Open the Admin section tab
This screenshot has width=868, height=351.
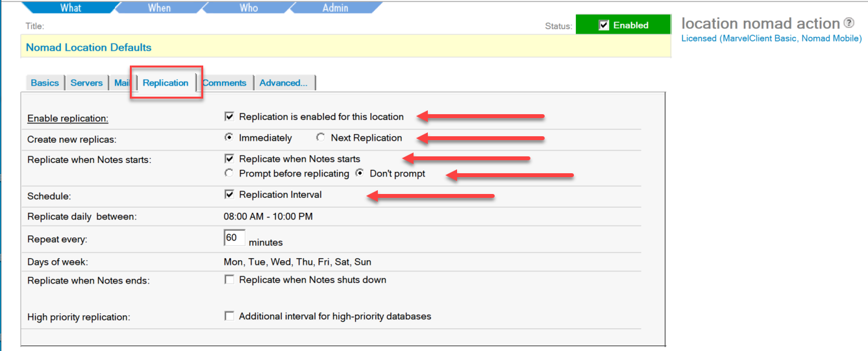pos(335,8)
